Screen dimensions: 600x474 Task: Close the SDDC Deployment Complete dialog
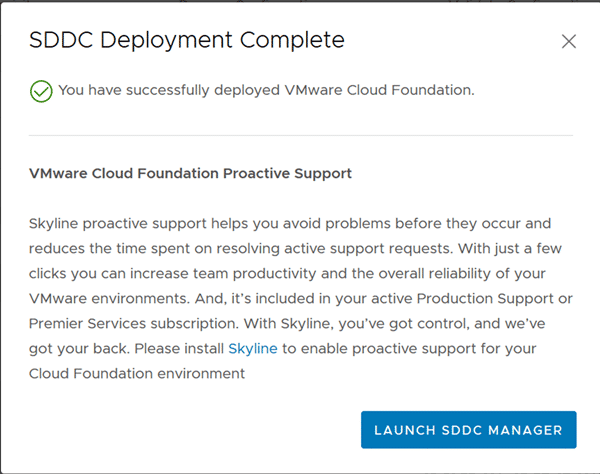coord(569,41)
